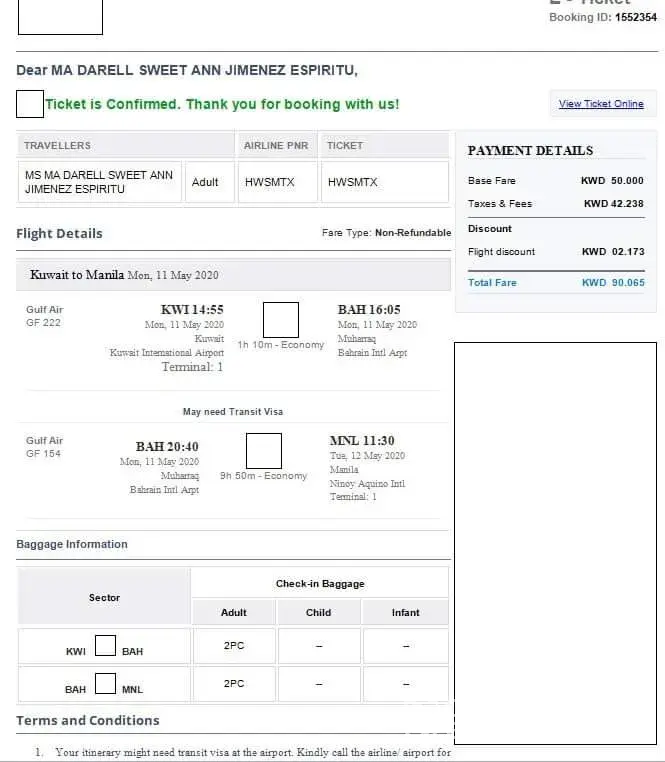This screenshot has width=665, height=762.
Task: Click the flight icon above 9h 50m - Economy
Action: [x=263, y=451]
